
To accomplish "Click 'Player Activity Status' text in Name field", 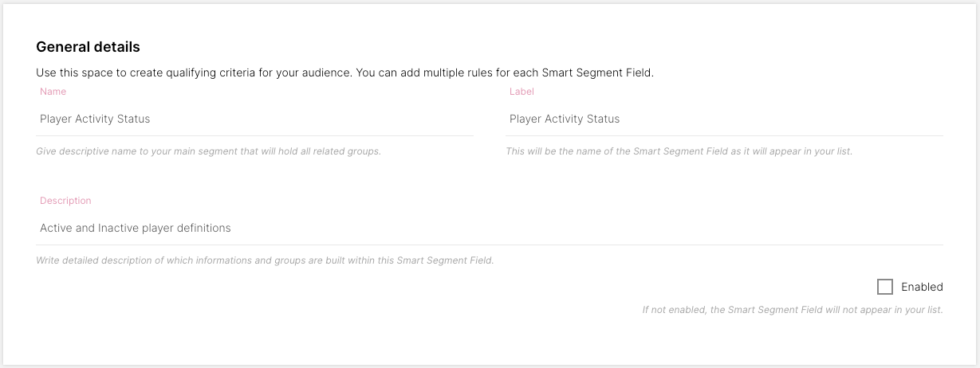I will [95, 119].
